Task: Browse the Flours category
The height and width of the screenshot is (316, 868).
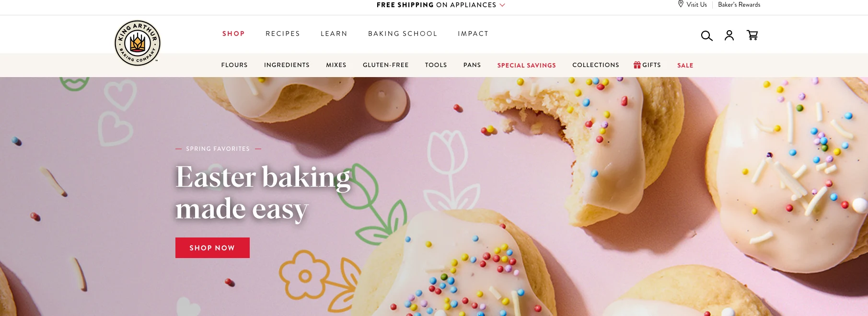Action: tap(234, 65)
